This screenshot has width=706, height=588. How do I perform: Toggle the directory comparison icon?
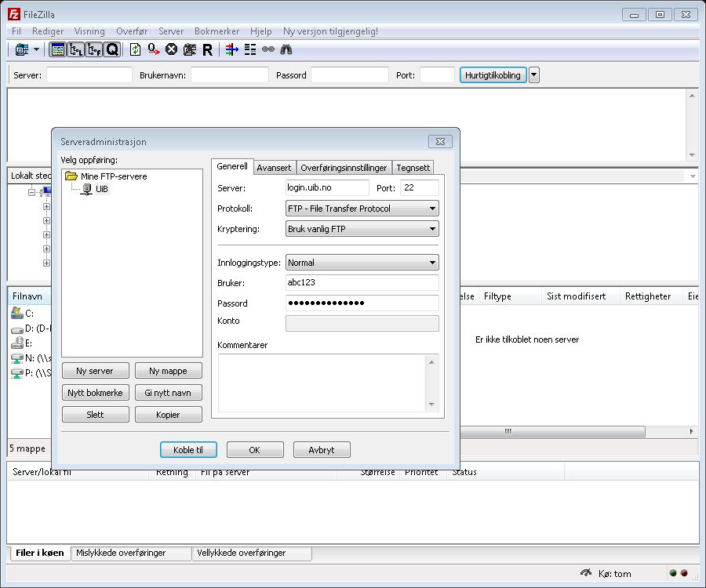tap(250, 49)
